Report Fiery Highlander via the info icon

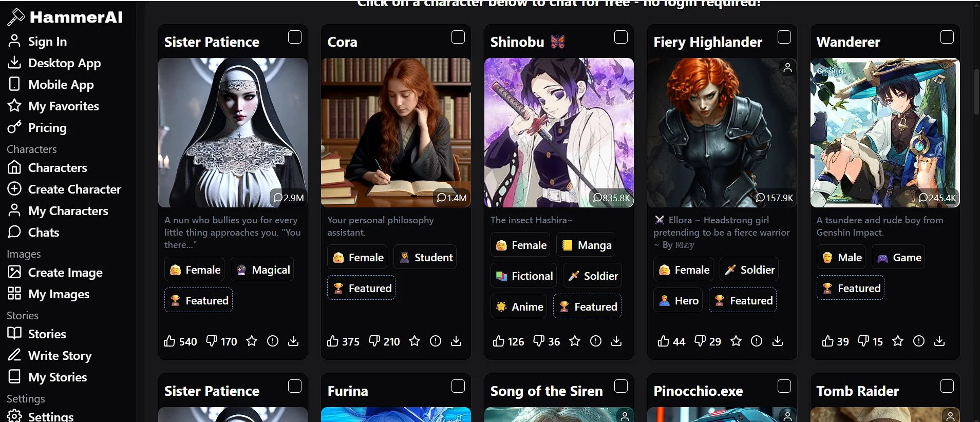(757, 341)
